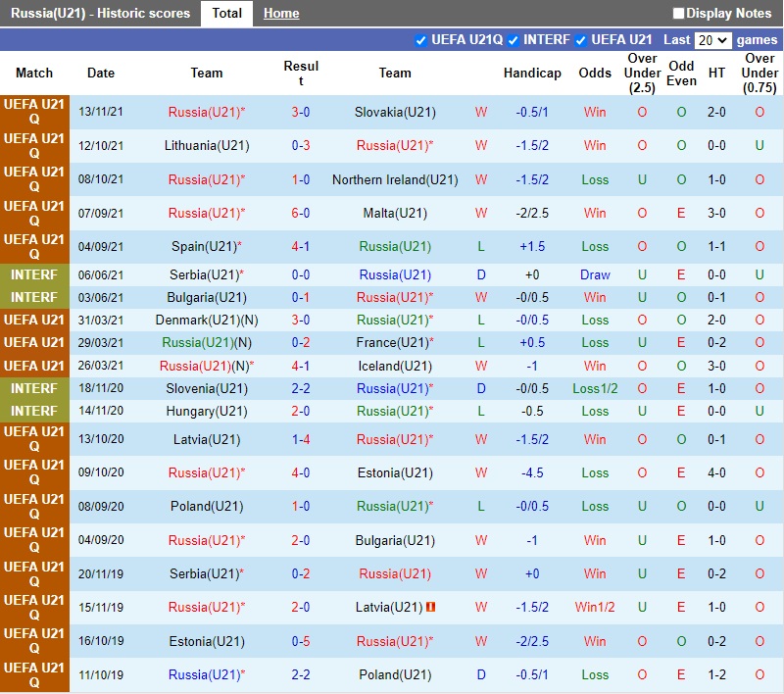The image size is (784, 694).
Task: Click the red card icon beside Latvia(U21)
Action: (x=430, y=608)
